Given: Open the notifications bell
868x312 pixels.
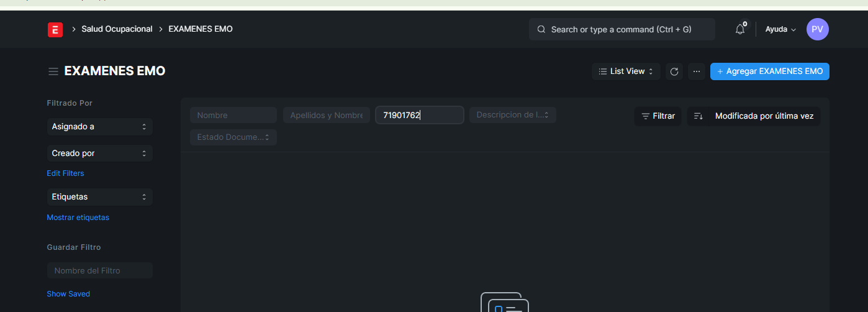Looking at the screenshot, I should point(739,29).
